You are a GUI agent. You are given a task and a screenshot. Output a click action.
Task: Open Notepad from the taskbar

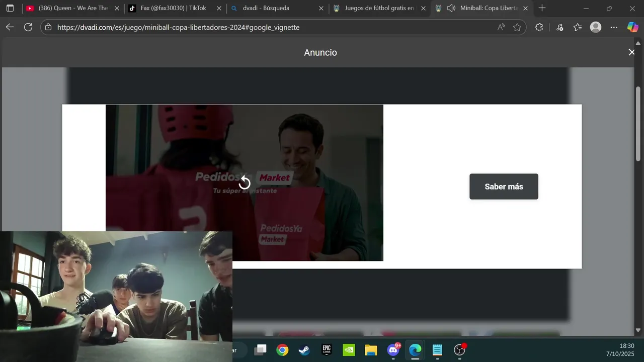[x=437, y=350]
